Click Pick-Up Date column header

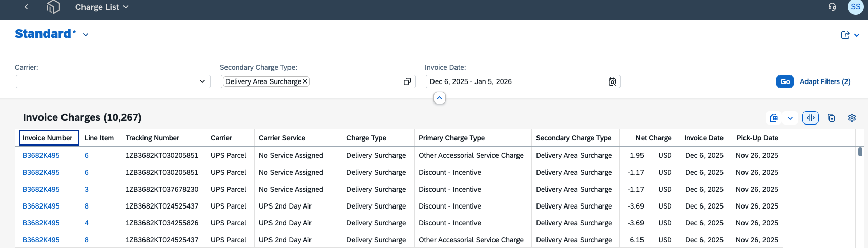point(756,138)
